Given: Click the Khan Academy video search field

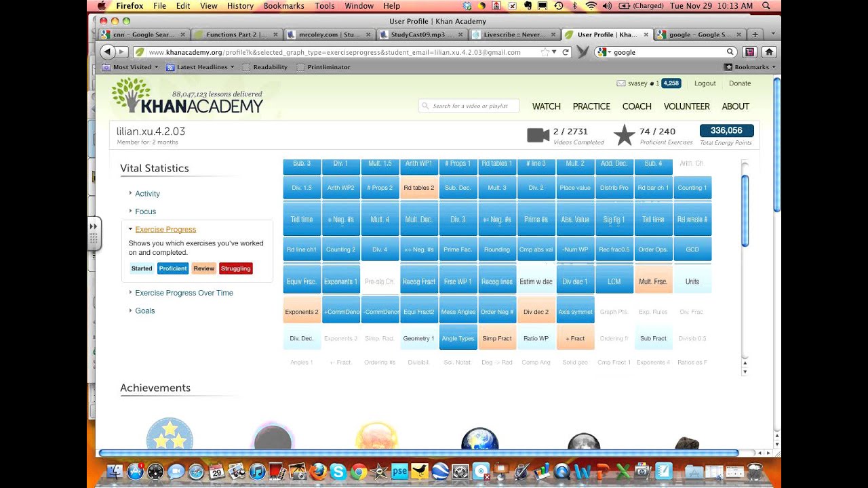Looking at the screenshot, I should click(x=469, y=106).
